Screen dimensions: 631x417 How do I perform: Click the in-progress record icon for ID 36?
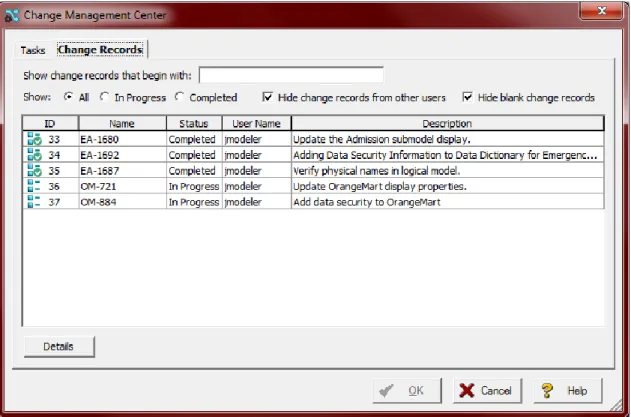pos(34,186)
